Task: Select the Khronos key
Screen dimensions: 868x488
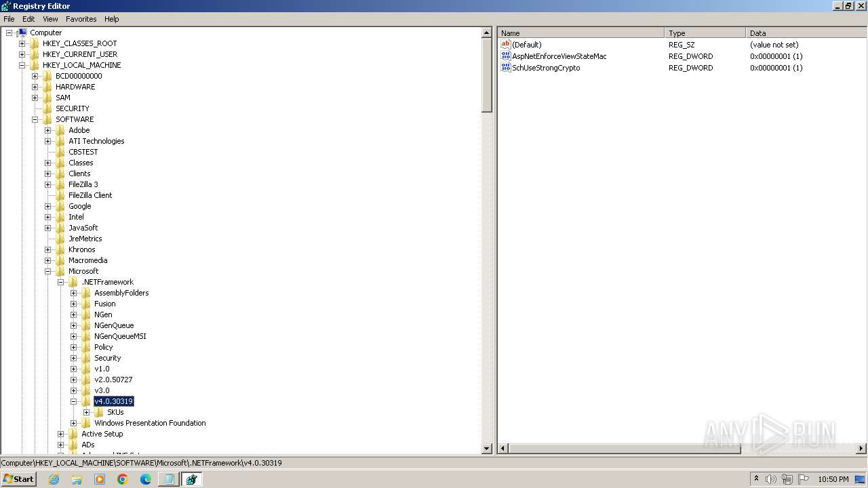Action: point(81,249)
